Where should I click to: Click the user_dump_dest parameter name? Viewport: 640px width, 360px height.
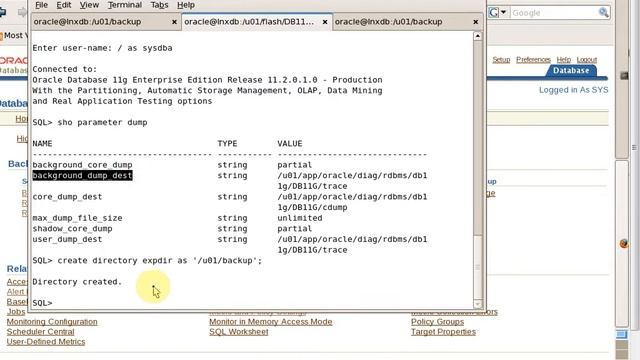(x=67, y=239)
